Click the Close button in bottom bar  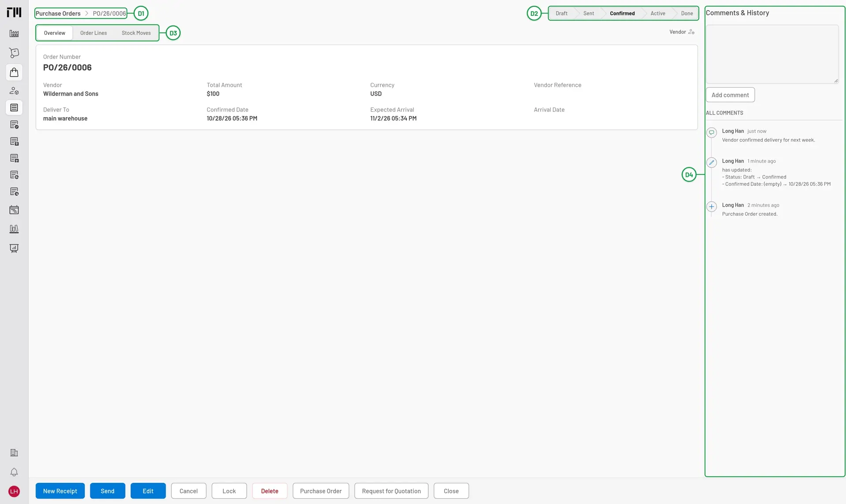pos(451,491)
